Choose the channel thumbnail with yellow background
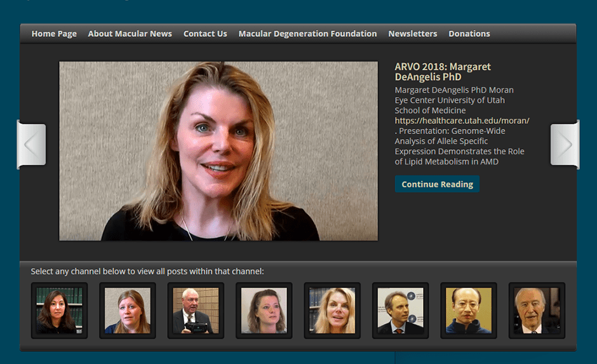 [469, 311]
